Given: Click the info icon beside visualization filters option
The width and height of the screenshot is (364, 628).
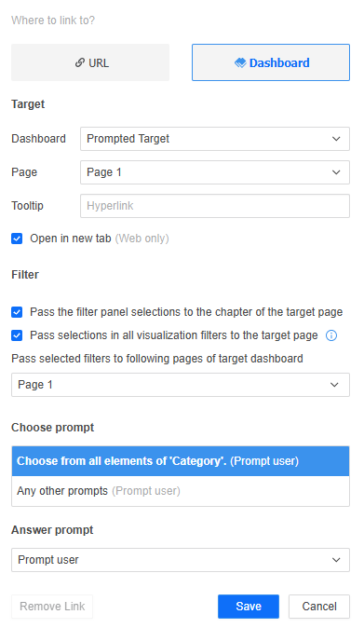Looking at the screenshot, I should (331, 335).
